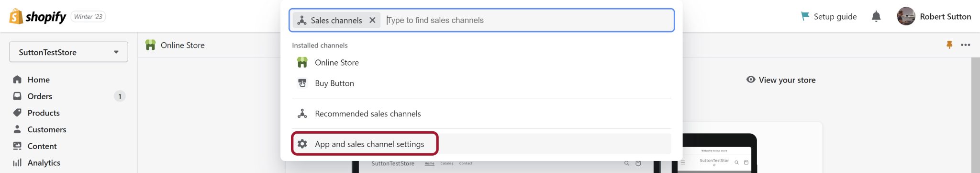Open Products in the sidebar
This screenshot has width=980, height=173.
[44, 113]
